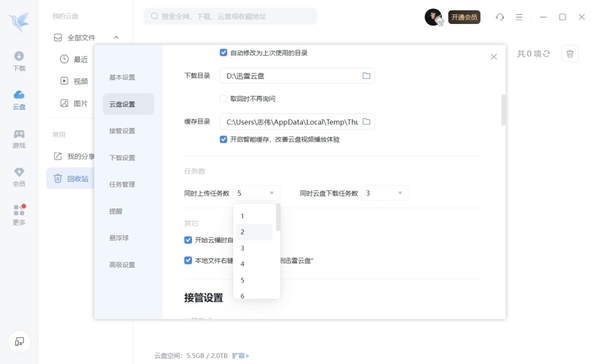Click the 共0项 item count text
The width and height of the screenshot is (600, 364).
point(529,54)
